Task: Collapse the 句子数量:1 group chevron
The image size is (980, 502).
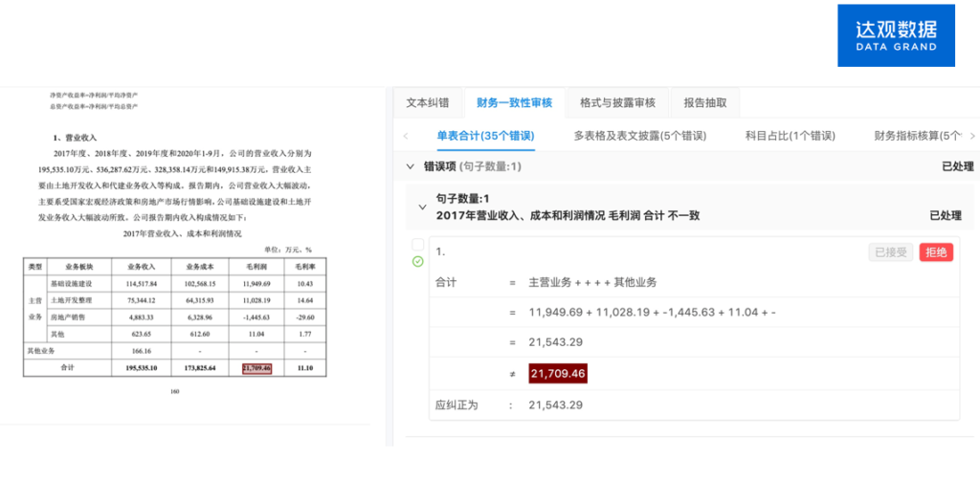Action: pos(422,207)
